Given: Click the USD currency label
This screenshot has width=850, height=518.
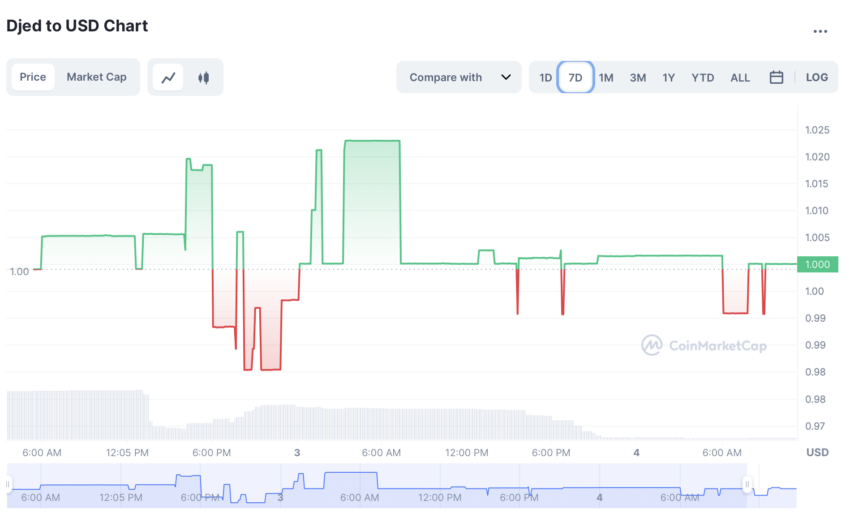Looking at the screenshot, I should 817,452.
